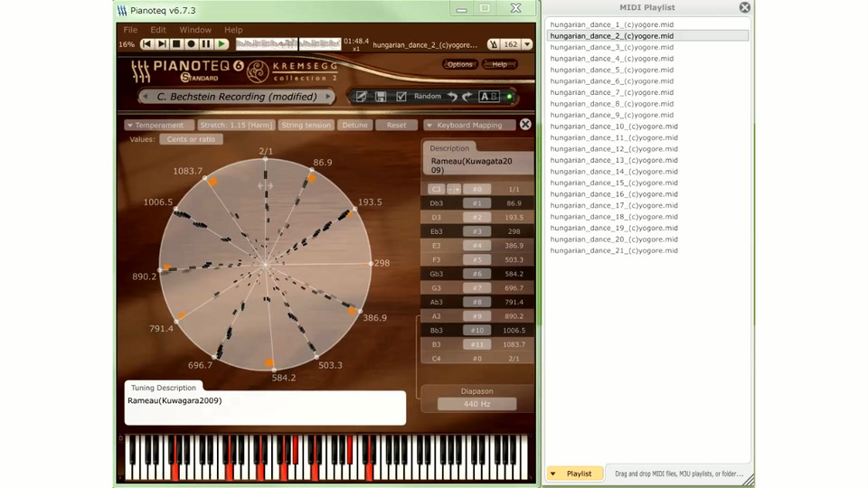Open the Help menu in the menu bar
868x488 pixels.
tap(233, 30)
